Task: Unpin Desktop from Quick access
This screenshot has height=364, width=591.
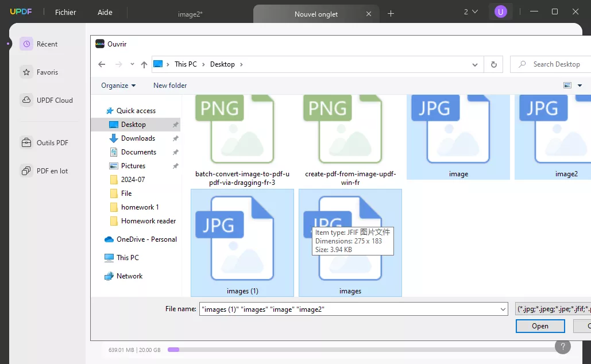Action: (x=176, y=124)
